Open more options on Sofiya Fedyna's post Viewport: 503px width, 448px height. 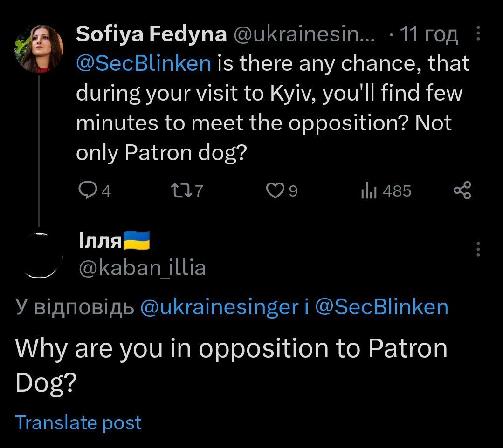478,34
